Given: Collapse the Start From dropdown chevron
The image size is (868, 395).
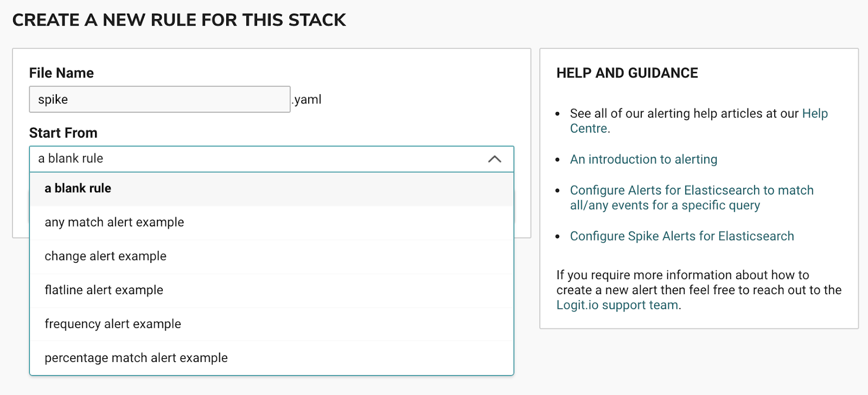Looking at the screenshot, I should (494, 159).
